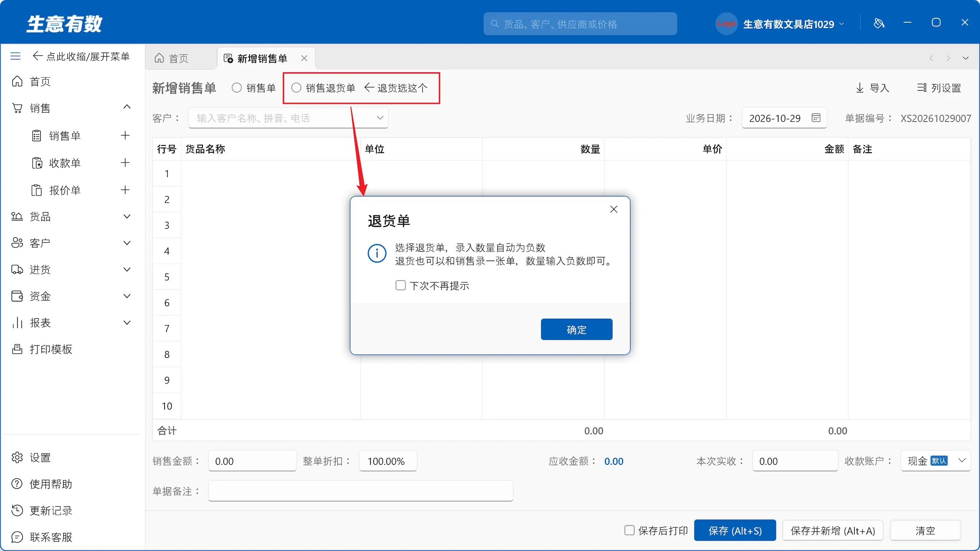Image resolution: width=980 pixels, height=551 pixels.
Task: Open the theme skin icon in title bar
Action: tap(879, 23)
